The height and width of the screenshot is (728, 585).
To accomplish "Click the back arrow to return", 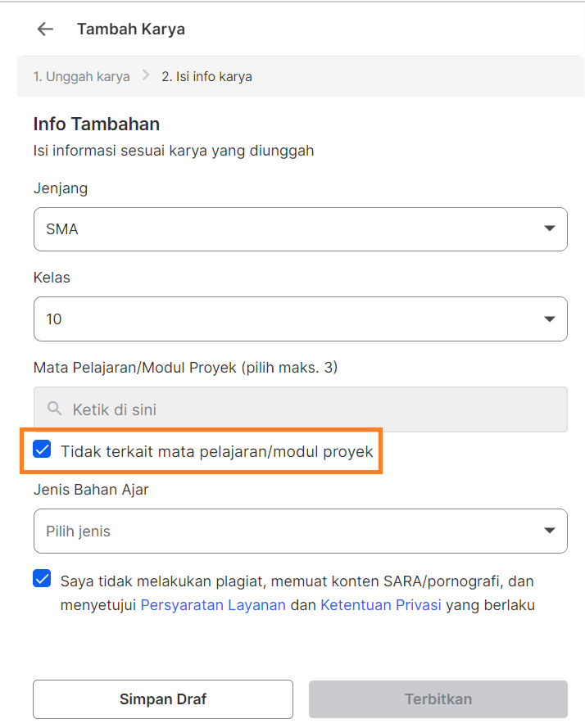I will click(45, 29).
